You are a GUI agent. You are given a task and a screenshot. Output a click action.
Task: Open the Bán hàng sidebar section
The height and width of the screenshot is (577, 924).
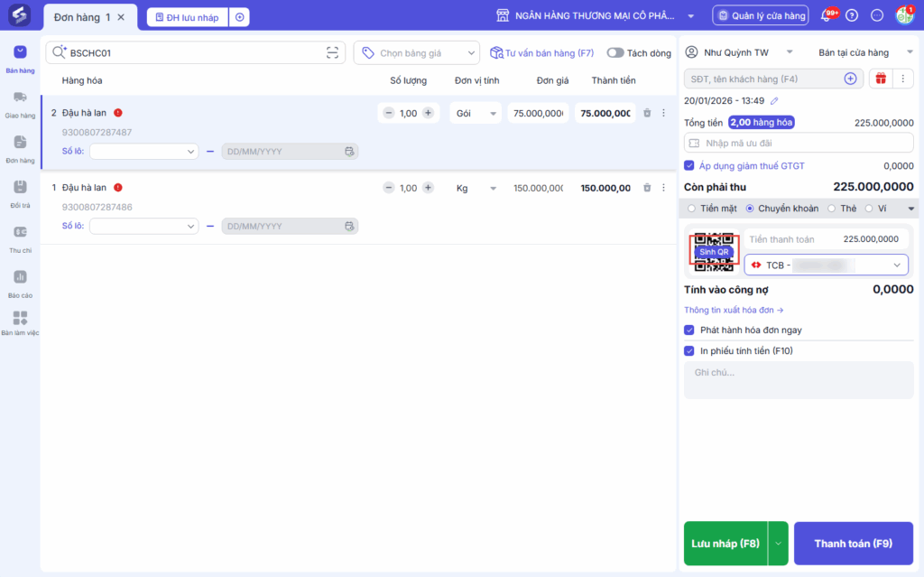[20, 59]
